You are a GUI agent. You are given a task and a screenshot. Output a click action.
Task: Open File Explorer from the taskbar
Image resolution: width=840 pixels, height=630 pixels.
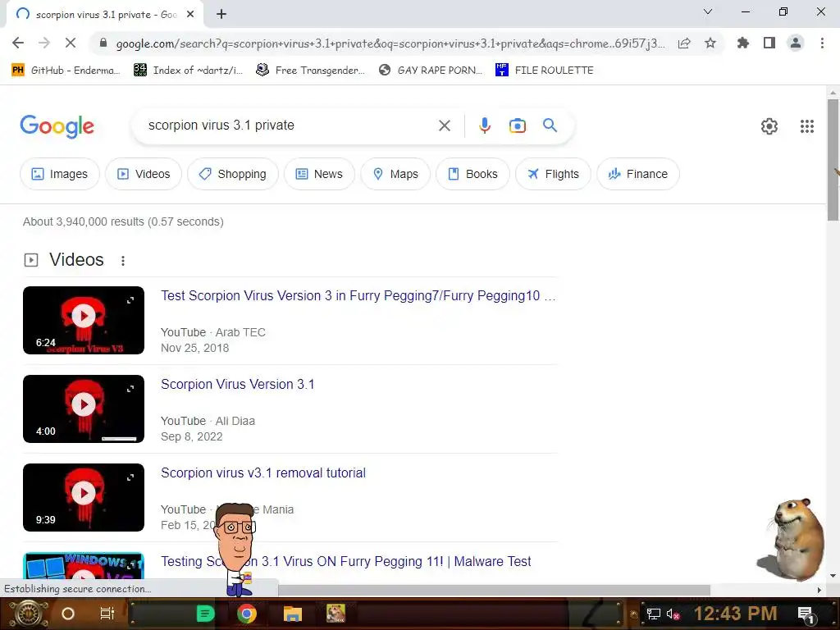[293, 614]
